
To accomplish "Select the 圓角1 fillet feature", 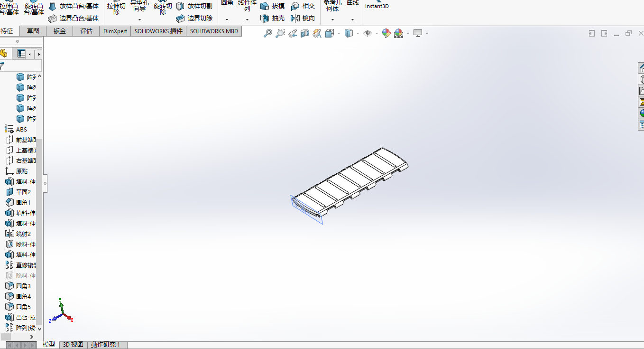I will pos(18,202).
